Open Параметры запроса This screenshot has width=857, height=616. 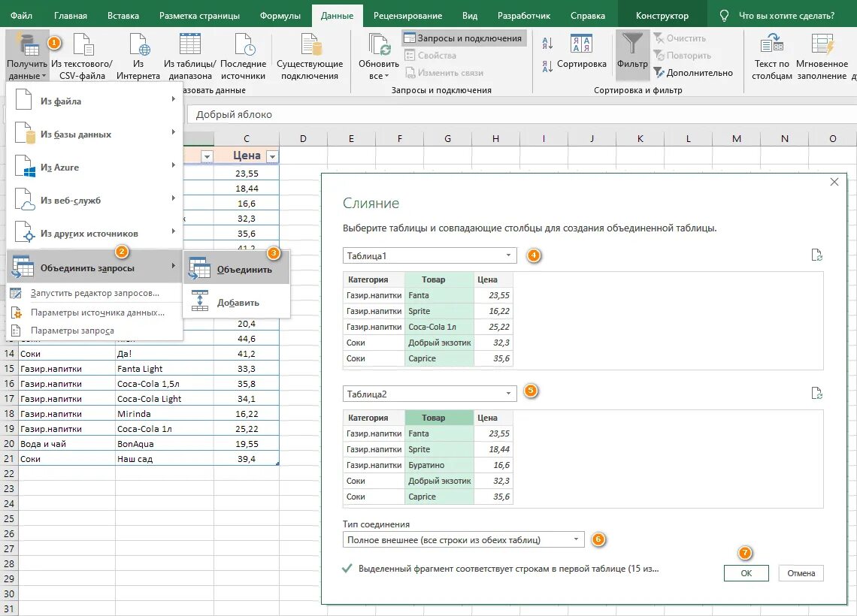(x=94, y=331)
